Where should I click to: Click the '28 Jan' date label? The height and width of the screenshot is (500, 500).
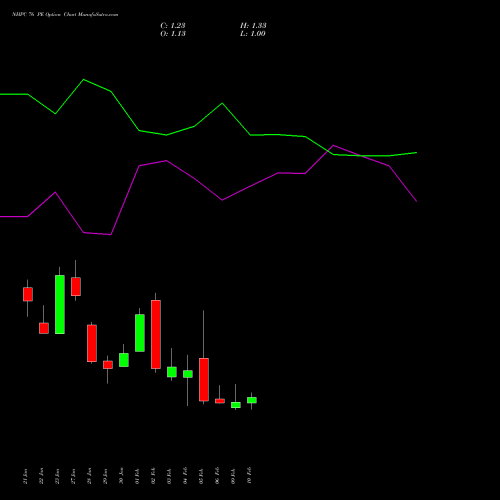coord(89,476)
